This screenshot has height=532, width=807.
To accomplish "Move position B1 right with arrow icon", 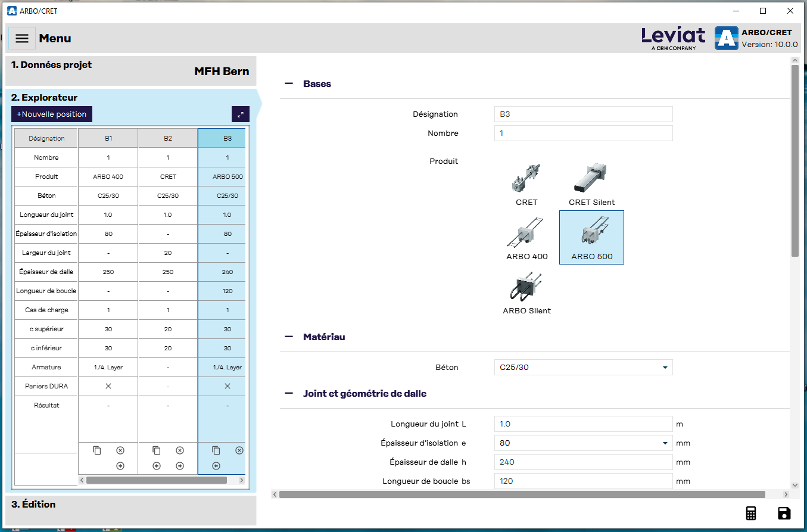I will tap(120, 466).
